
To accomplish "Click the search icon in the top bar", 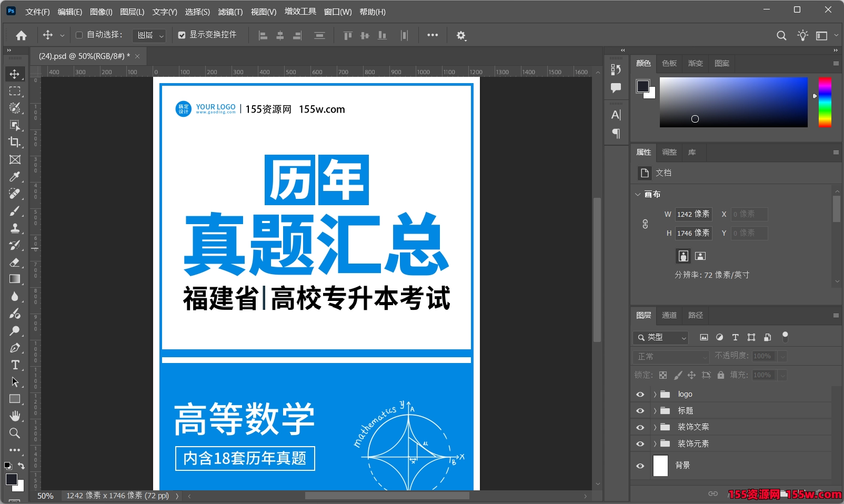I will 782,35.
